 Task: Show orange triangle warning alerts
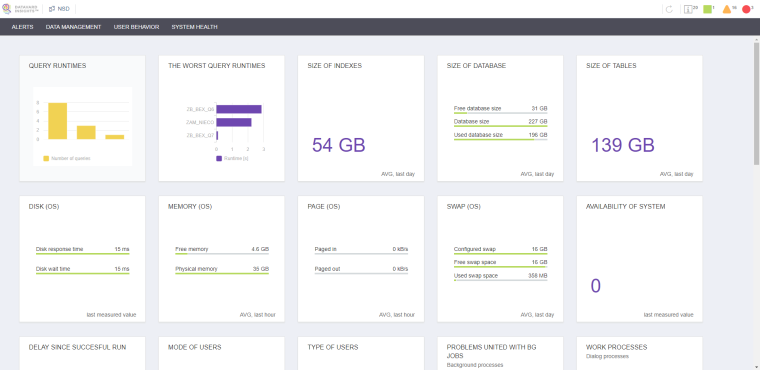[x=727, y=9]
